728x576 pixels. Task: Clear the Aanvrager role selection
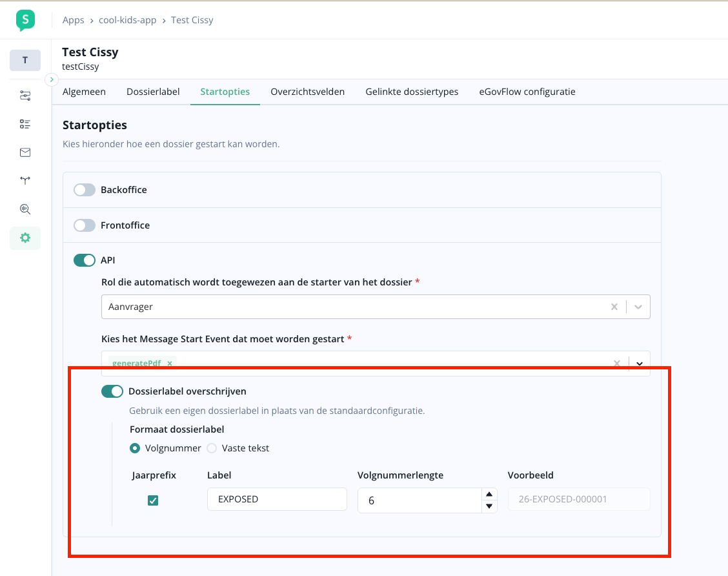click(x=614, y=307)
